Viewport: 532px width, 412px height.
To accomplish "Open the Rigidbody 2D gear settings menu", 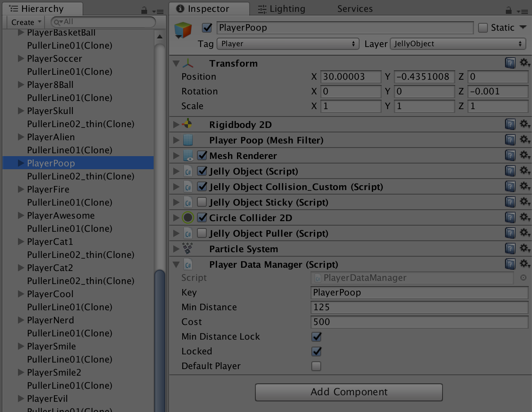I will point(525,124).
